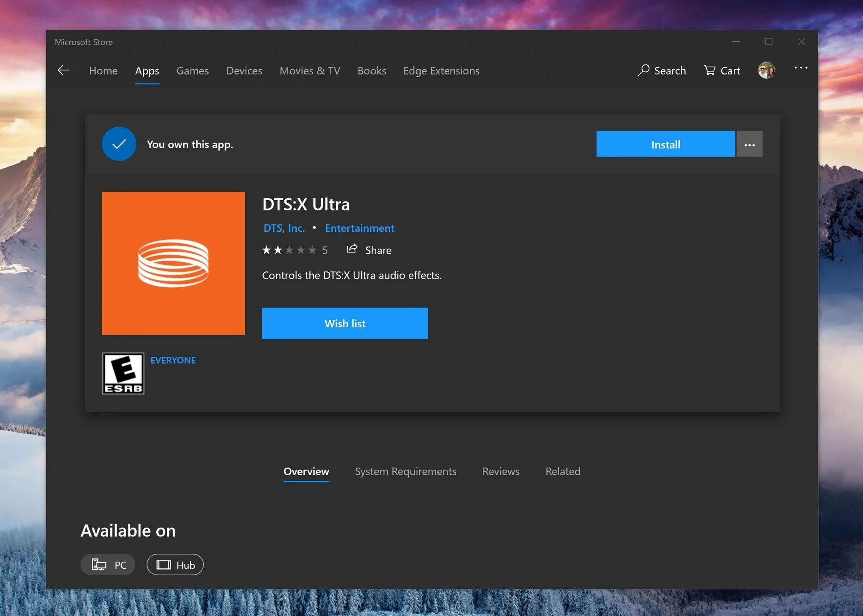Screen dimensions: 863x616
Task: Select the Apps tab
Action: [x=147, y=71]
